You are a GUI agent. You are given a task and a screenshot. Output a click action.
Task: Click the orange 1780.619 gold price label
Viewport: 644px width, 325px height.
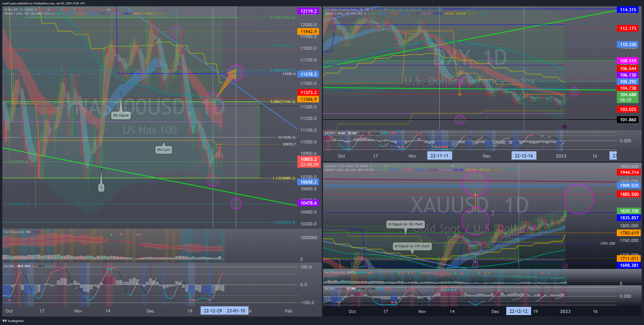[x=629, y=233]
